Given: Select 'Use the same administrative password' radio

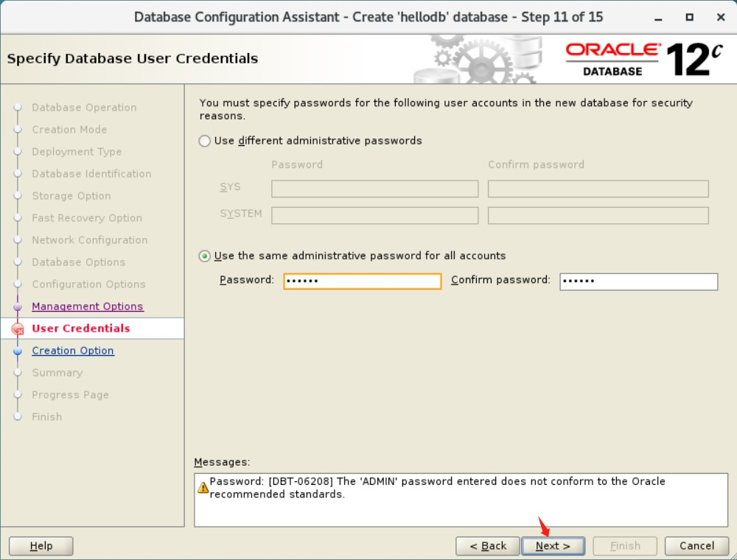Looking at the screenshot, I should (204, 256).
